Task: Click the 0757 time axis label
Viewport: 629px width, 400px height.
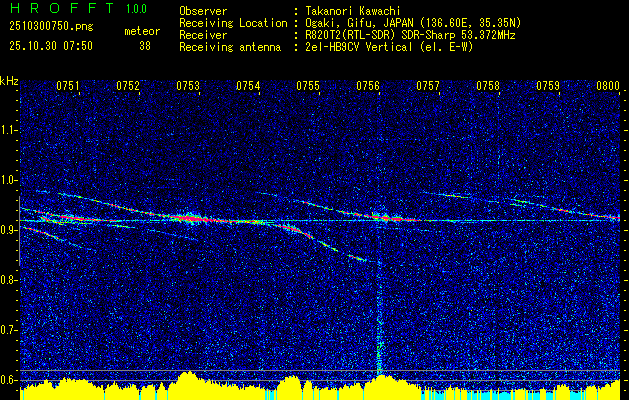Action: pyautogui.click(x=428, y=86)
